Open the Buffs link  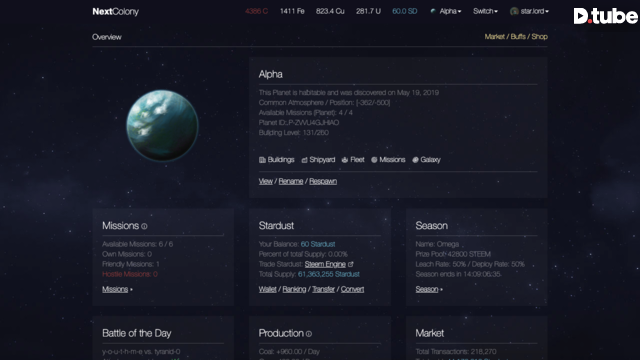(x=518, y=37)
